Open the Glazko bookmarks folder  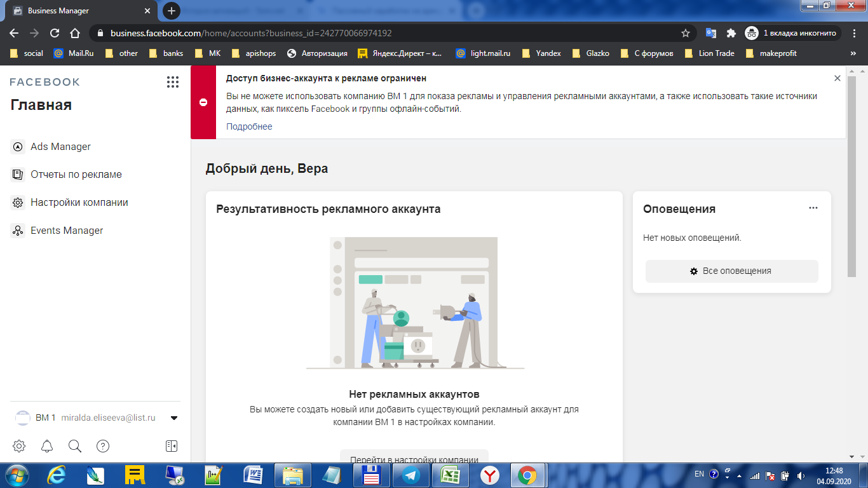coord(591,53)
